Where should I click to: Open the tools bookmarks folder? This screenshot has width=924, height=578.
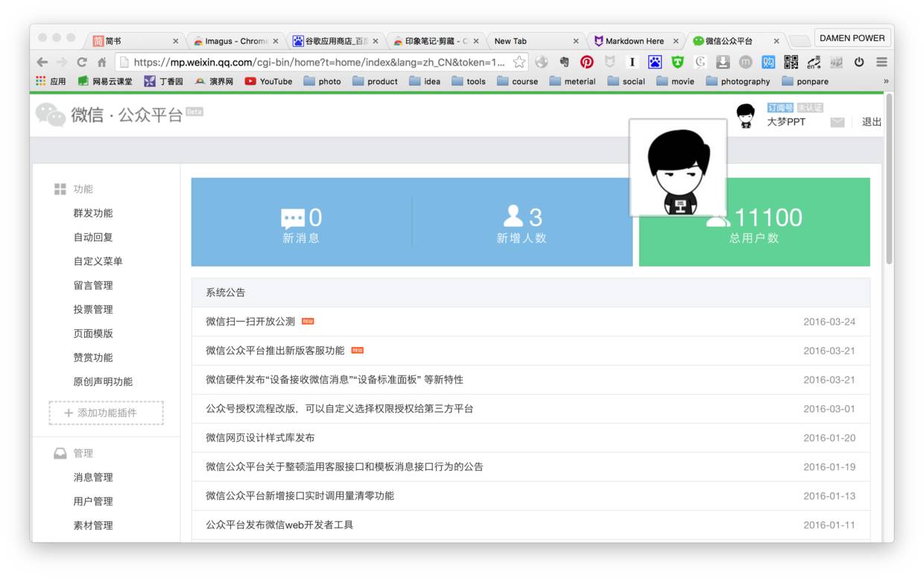coord(469,81)
